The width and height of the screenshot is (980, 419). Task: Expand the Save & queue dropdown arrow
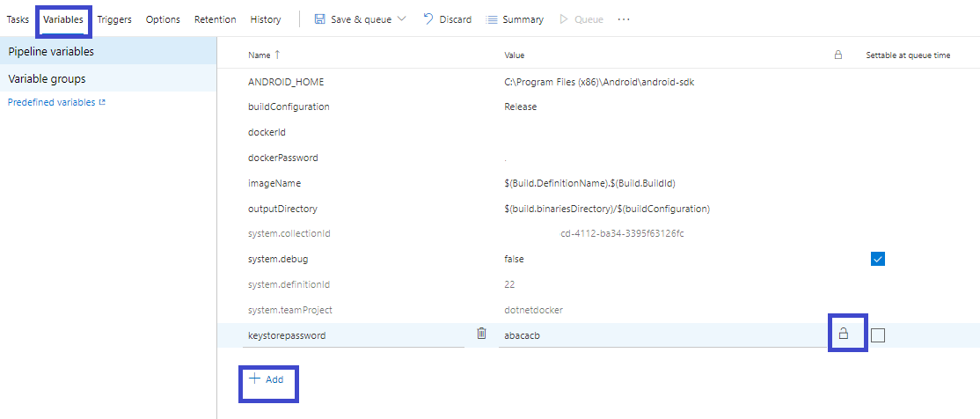tap(401, 19)
